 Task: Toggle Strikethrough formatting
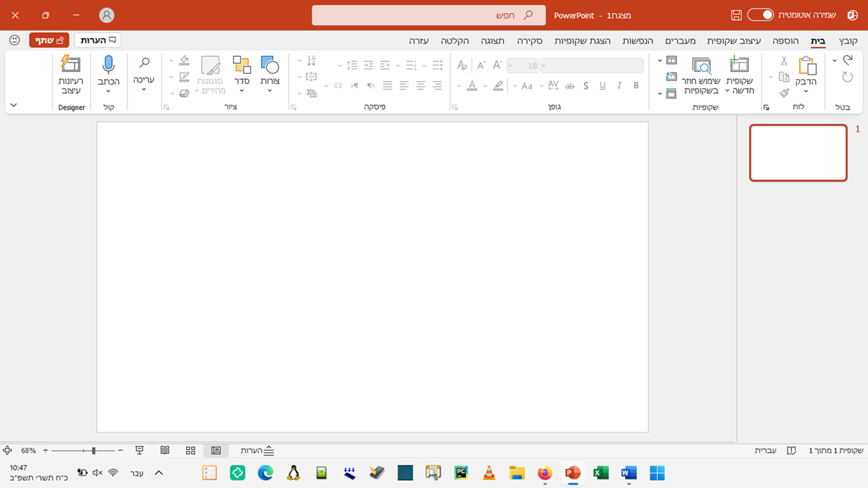(x=570, y=85)
